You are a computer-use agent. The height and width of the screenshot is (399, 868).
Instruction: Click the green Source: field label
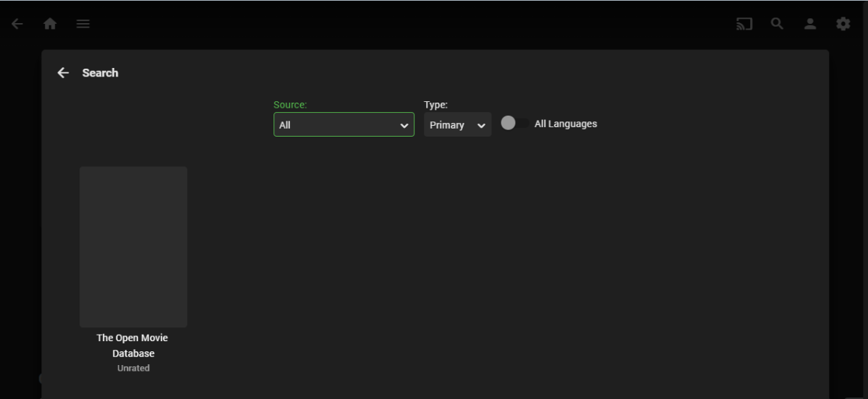click(x=290, y=105)
